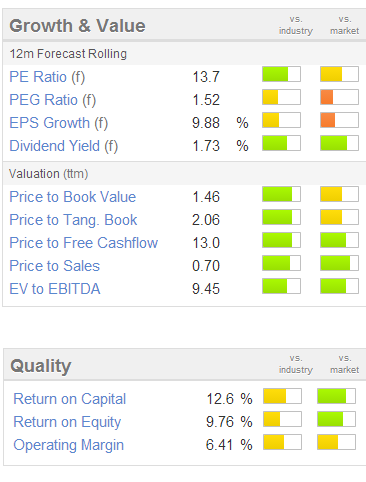Click PEG Ratio orange vs. market bar
This screenshot has height=482, width=366.
coord(339,97)
